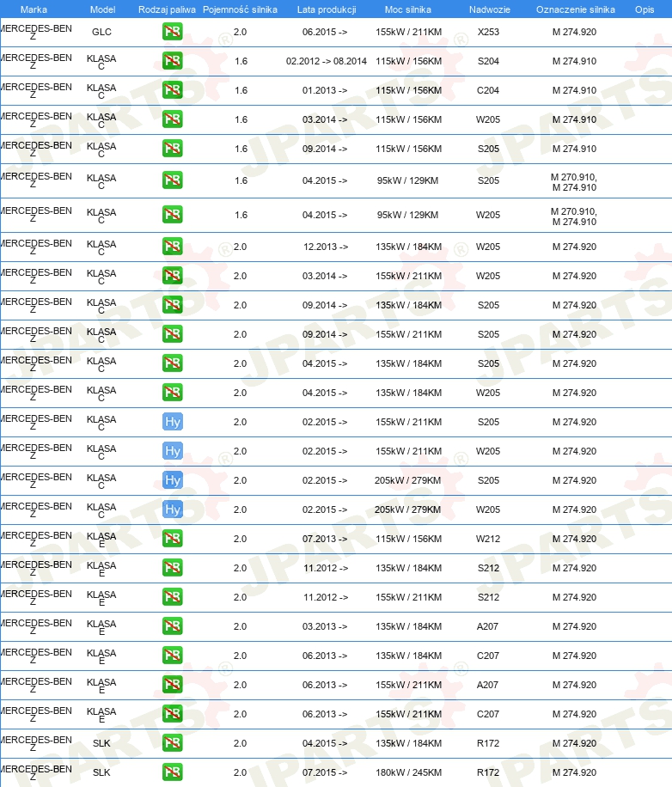This screenshot has width=672, height=787.
Task: Click petrol icon in SLK 180kW row
Action: coord(172,772)
